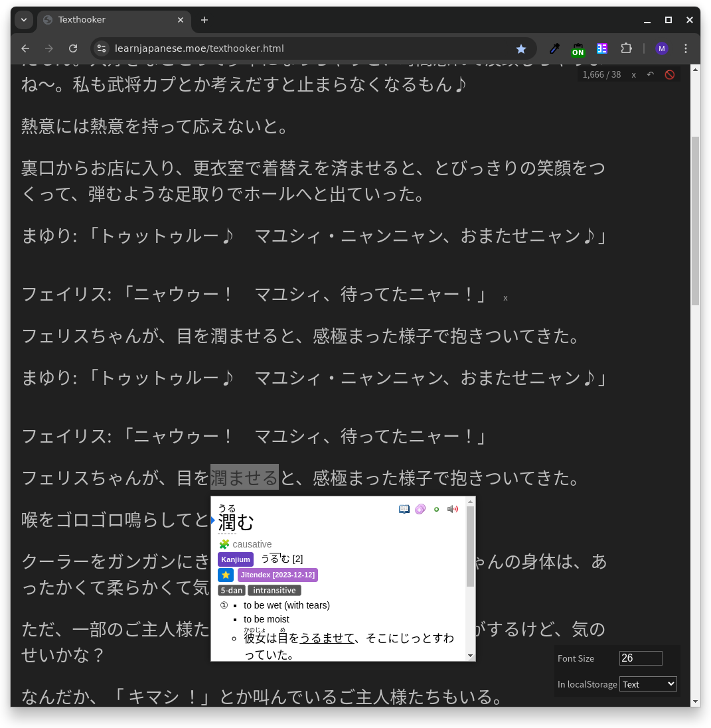Screen dimensions: 711x728
Task: Click the Jitendex [2023-12-12] dictionary tag
Action: pyautogui.click(x=277, y=575)
